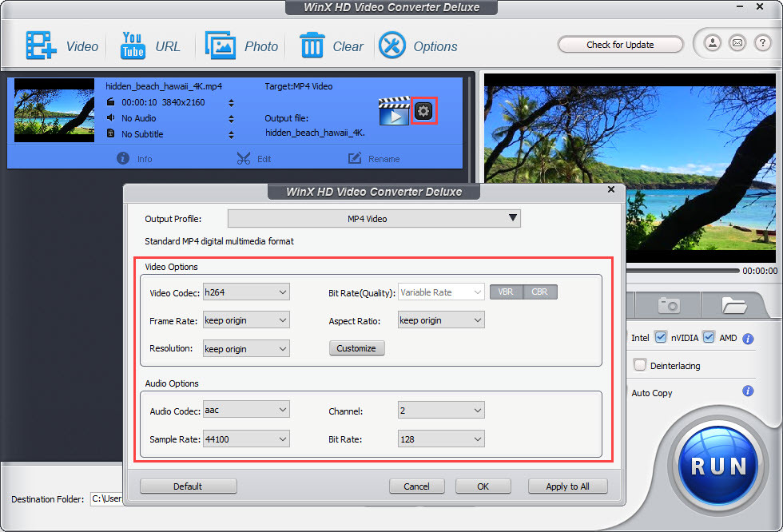This screenshot has height=532, width=783.
Task: Open the help question mark icon
Action: (x=762, y=43)
